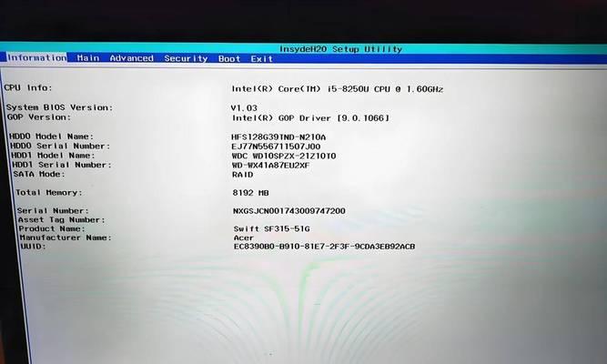Switch to the Advanced tab
This screenshot has width=607, height=364.
pos(131,58)
